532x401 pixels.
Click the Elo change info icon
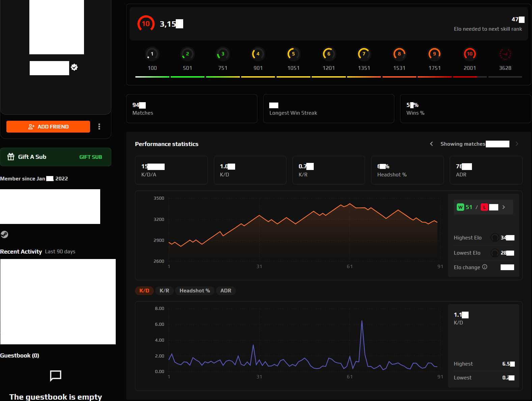pos(485,267)
